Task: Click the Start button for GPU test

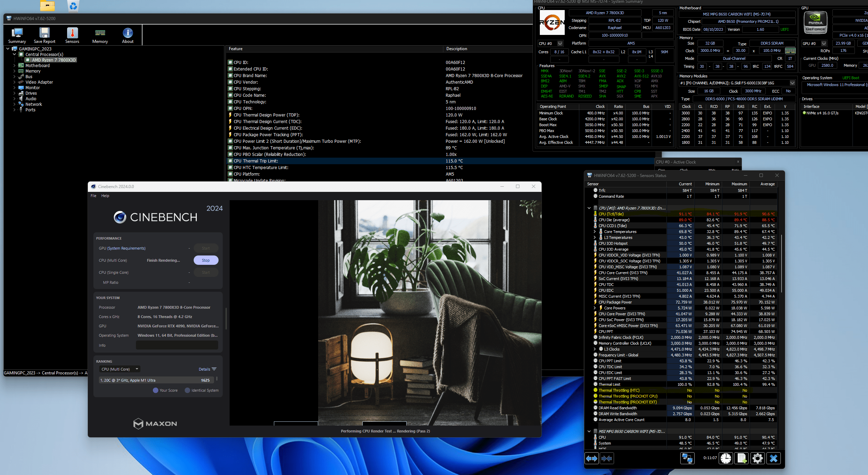Action: pos(206,248)
